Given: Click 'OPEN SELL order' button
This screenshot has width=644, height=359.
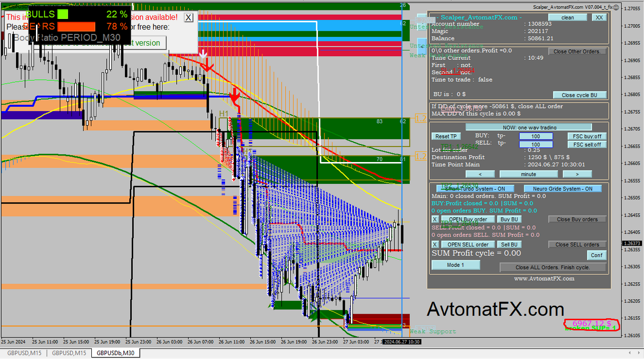Looking at the screenshot, I should (468, 244).
